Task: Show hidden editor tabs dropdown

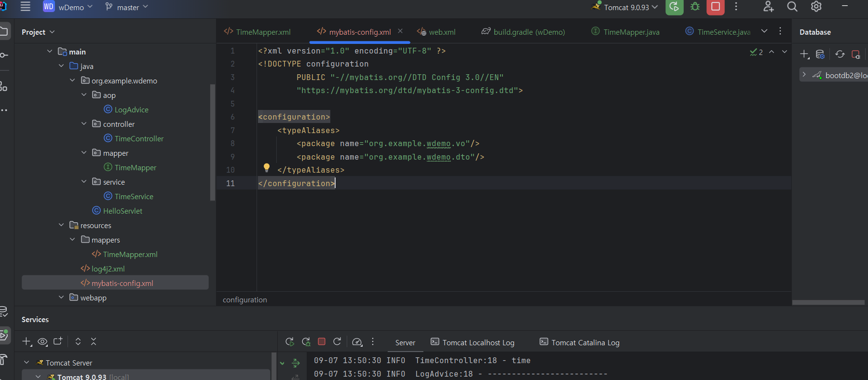Action: (764, 31)
